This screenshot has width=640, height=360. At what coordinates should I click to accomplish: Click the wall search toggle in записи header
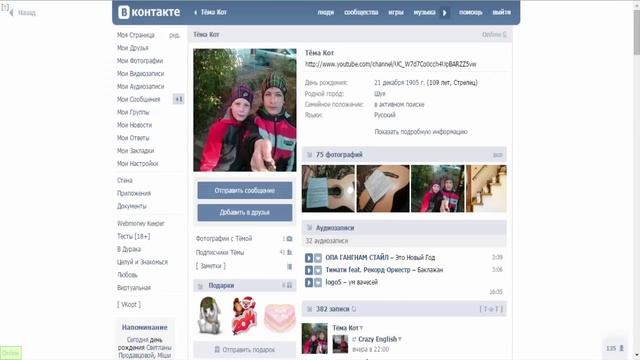pos(491,309)
